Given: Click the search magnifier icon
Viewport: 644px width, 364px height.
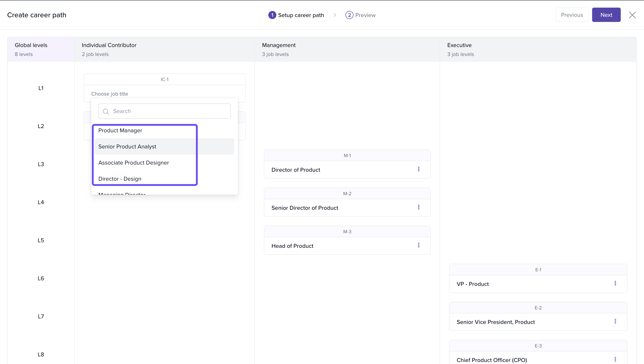Looking at the screenshot, I should click(106, 111).
